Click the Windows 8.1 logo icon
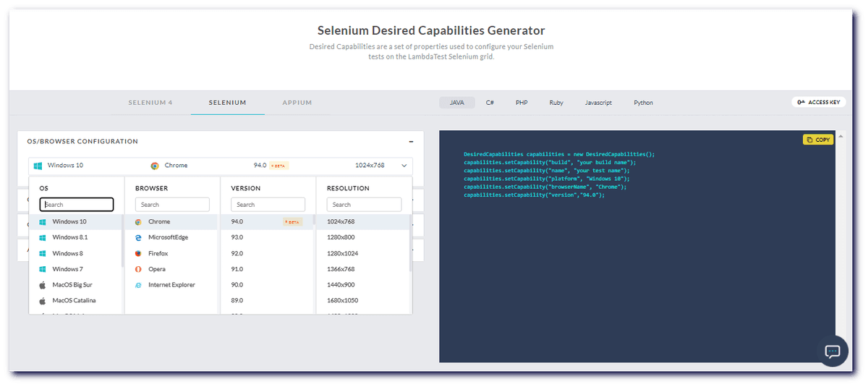The height and width of the screenshot is (387, 868). pos(43,237)
